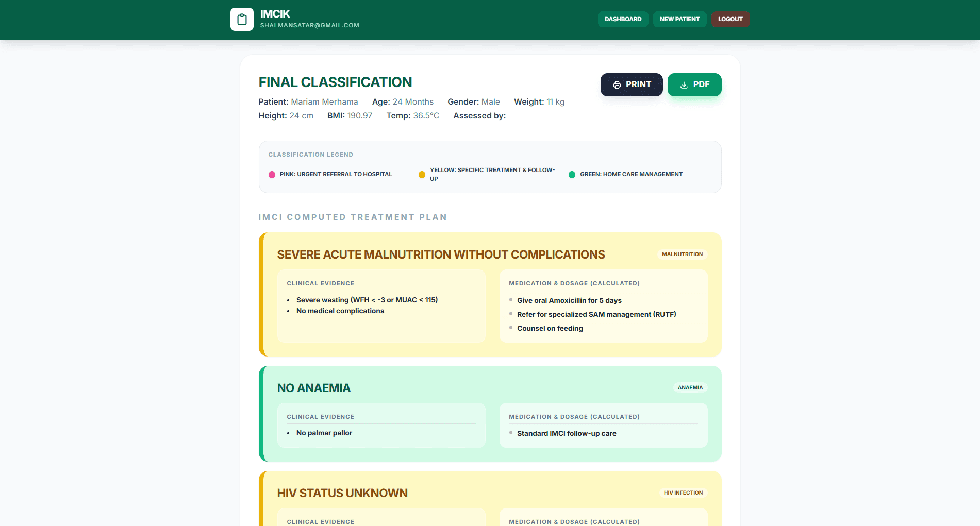Open the Dashboard page

623,19
